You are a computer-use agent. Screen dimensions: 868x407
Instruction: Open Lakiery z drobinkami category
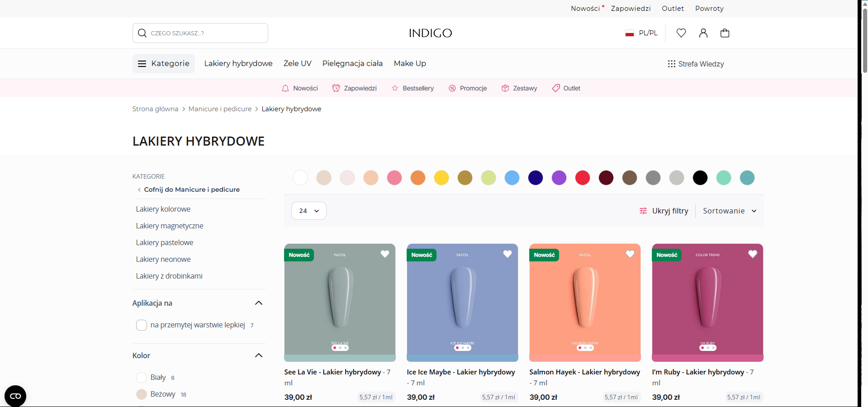pos(169,276)
